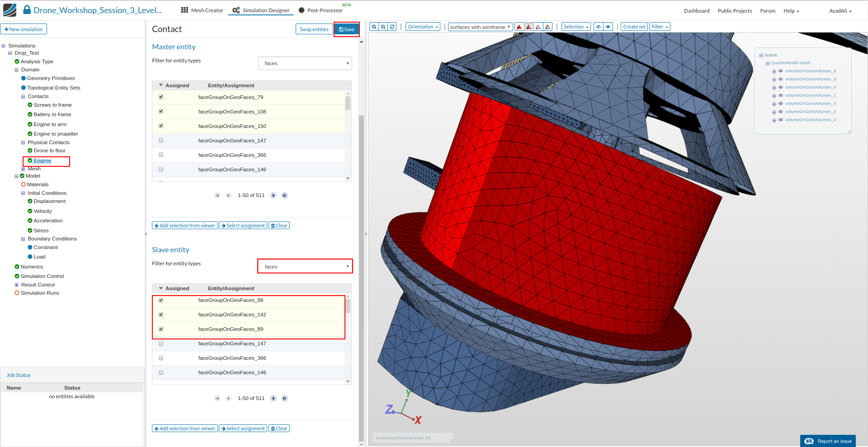Uncheck faceGroupOnGeoFaces_79 in master entity list
Viewport: 868px width, 447px height.
[161, 97]
